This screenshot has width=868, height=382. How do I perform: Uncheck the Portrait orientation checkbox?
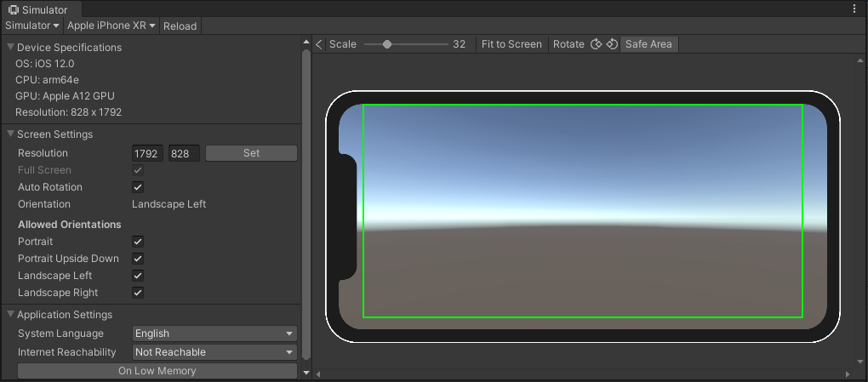click(138, 242)
